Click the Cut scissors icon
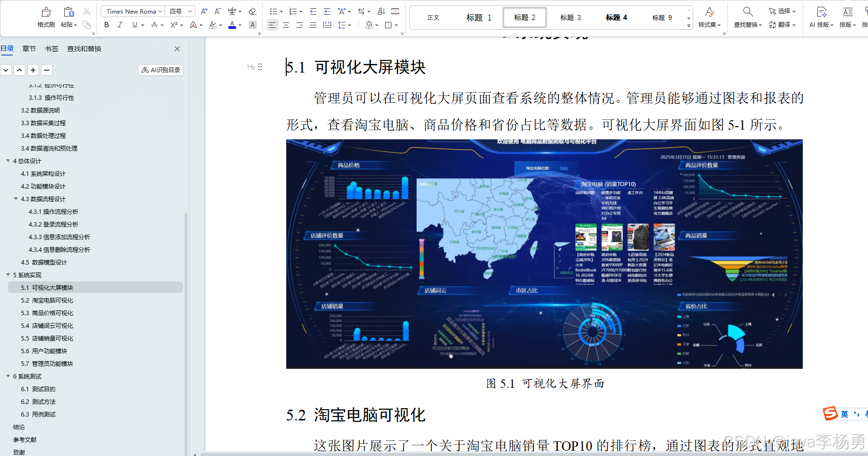This screenshot has height=456, width=868. tap(87, 11)
